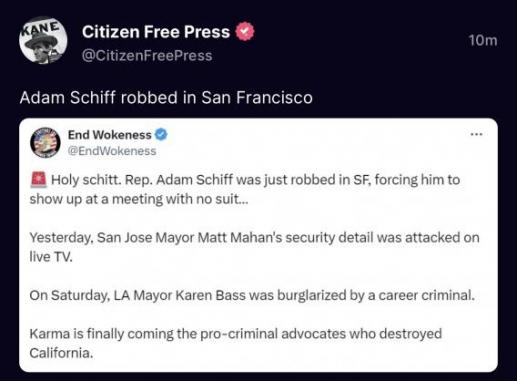Click the 'Karma is finally coming' paragraph

tap(236, 343)
